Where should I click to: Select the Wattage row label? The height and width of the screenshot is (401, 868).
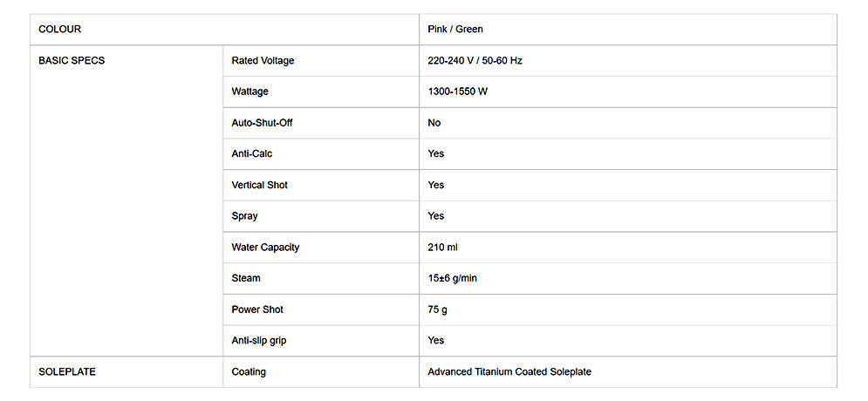249,92
